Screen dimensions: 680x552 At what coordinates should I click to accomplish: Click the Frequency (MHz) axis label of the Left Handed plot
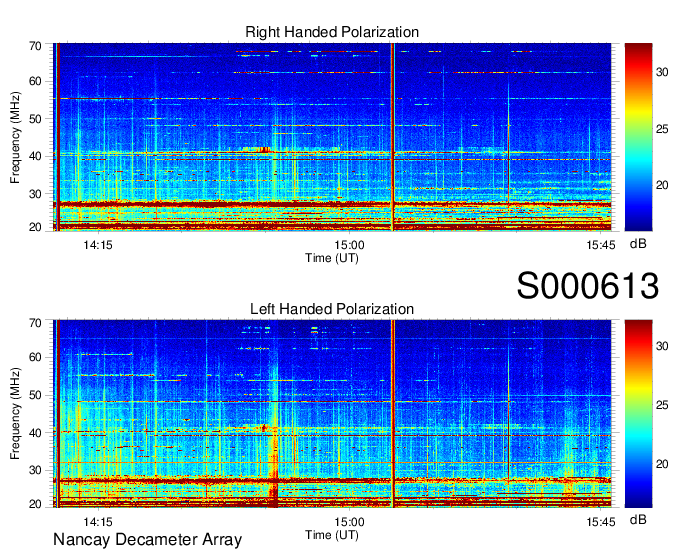15,414
